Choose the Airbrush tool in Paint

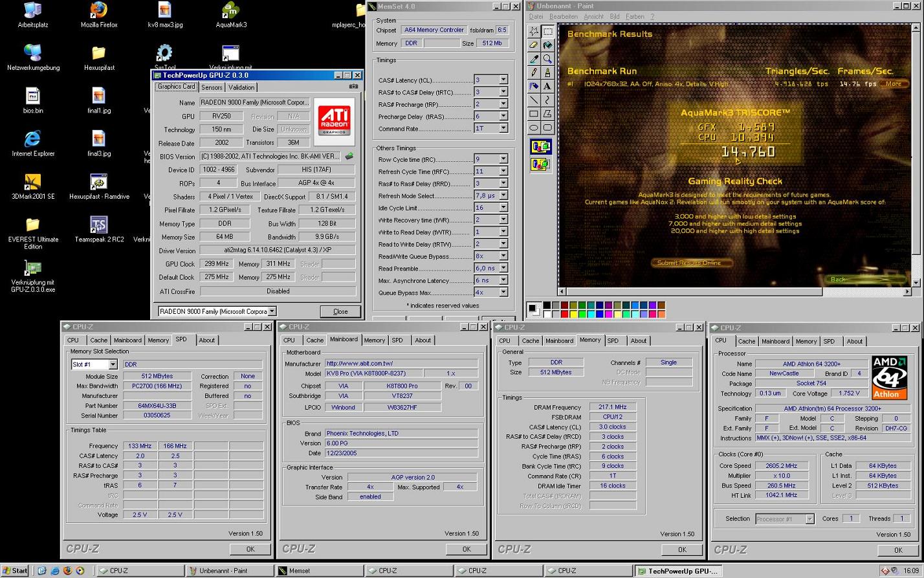click(x=534, y=86)
